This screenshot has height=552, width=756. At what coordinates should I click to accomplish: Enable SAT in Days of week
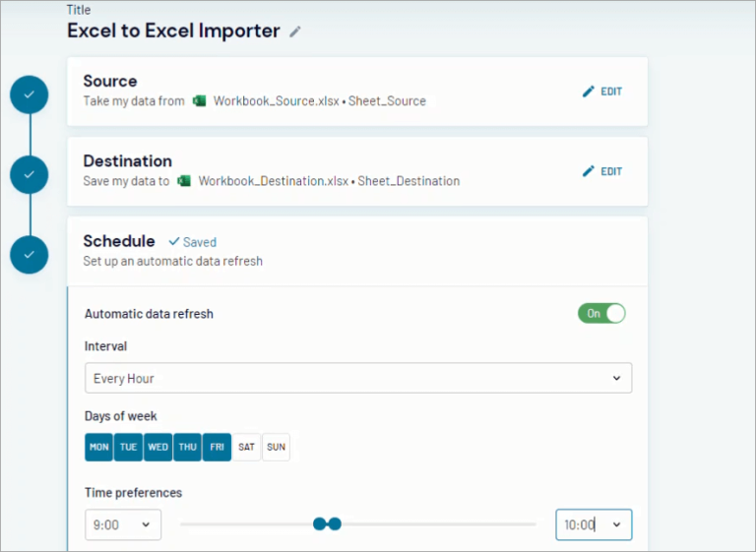pyautogui.click(x=246, y=447)
